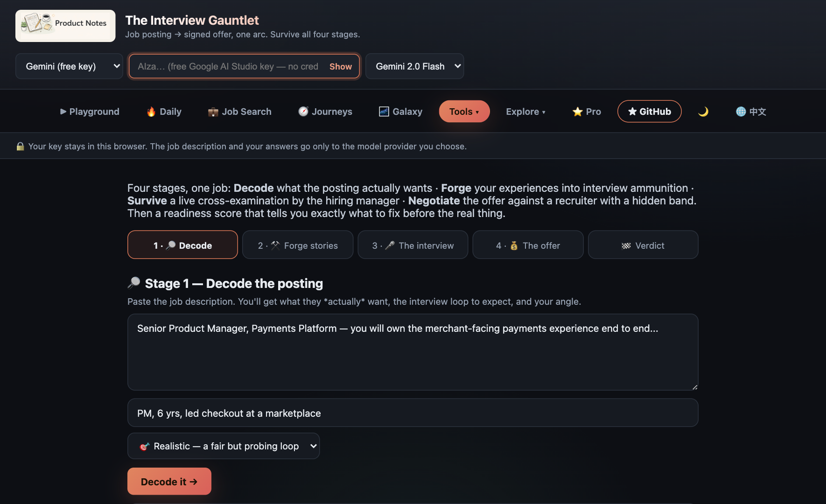Open the Gemini (free key) provider dropdown
This screenshot has width=826, height=504.
[x=69, y=66]
